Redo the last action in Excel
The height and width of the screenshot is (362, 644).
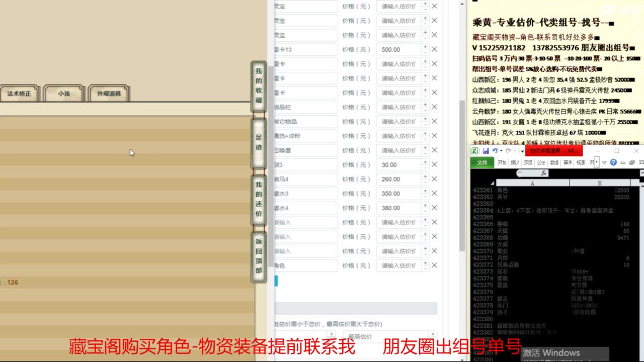(508, 151)
